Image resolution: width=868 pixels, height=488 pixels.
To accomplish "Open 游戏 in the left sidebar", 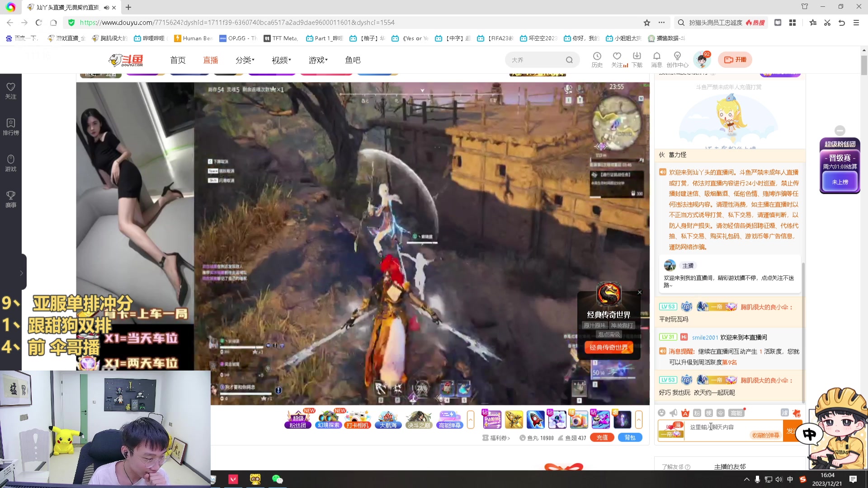I will point(11,163).
